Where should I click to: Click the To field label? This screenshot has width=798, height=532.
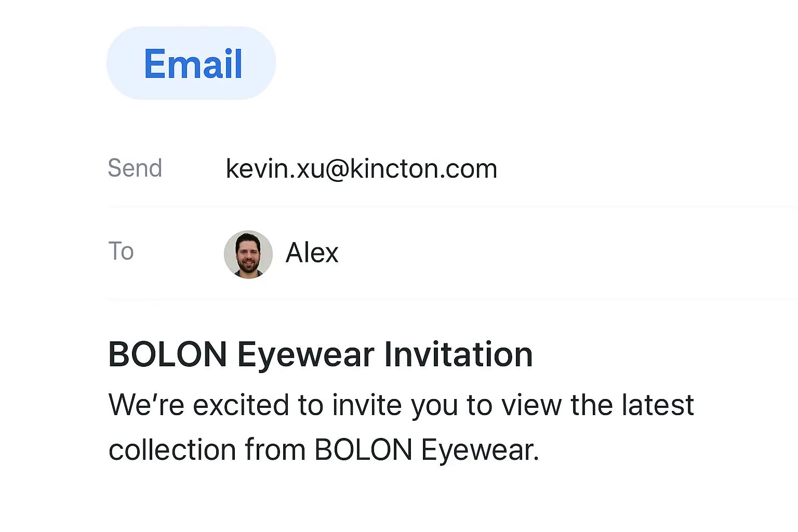coord(121,251)
